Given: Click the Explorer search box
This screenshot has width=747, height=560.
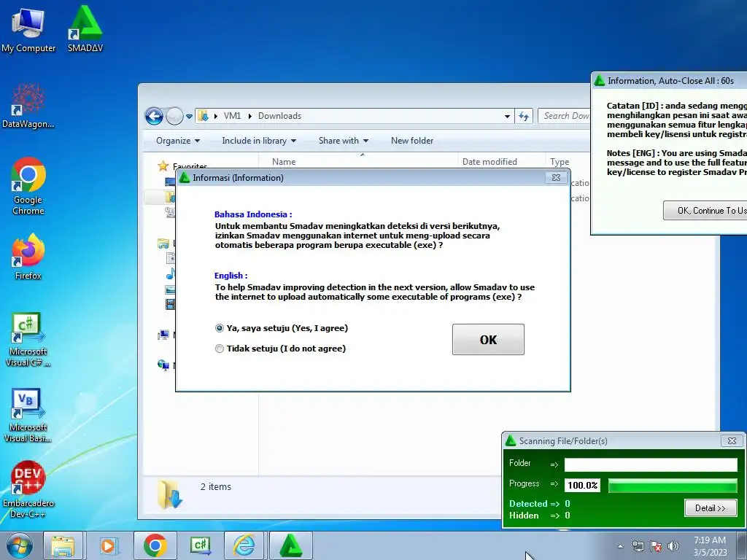Looking at the screenshot, I should point(564,116).
